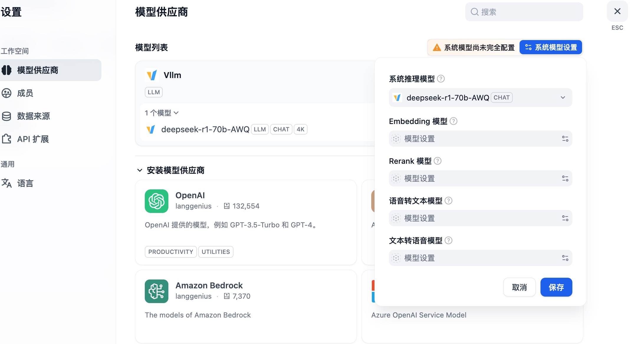Click the 系统模型设置 button

[551, 47]
